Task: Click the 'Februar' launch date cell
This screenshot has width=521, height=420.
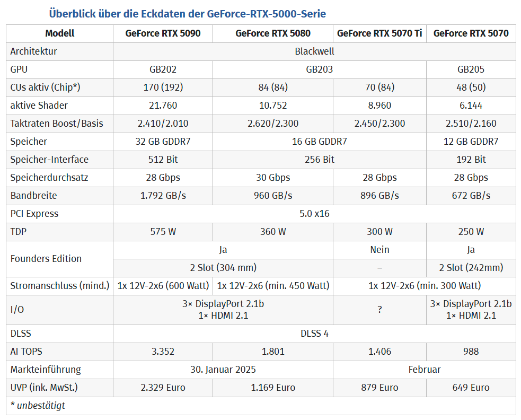Action: coord(425,370)
